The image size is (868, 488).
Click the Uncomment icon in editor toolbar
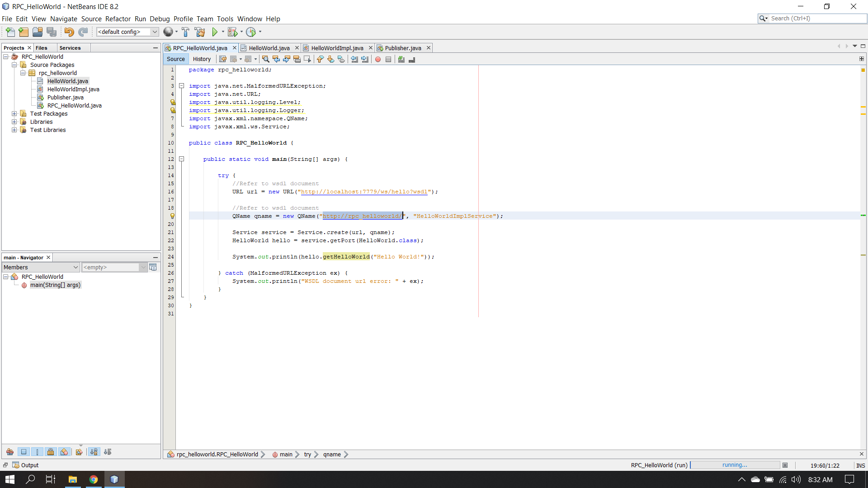(412, 59)
